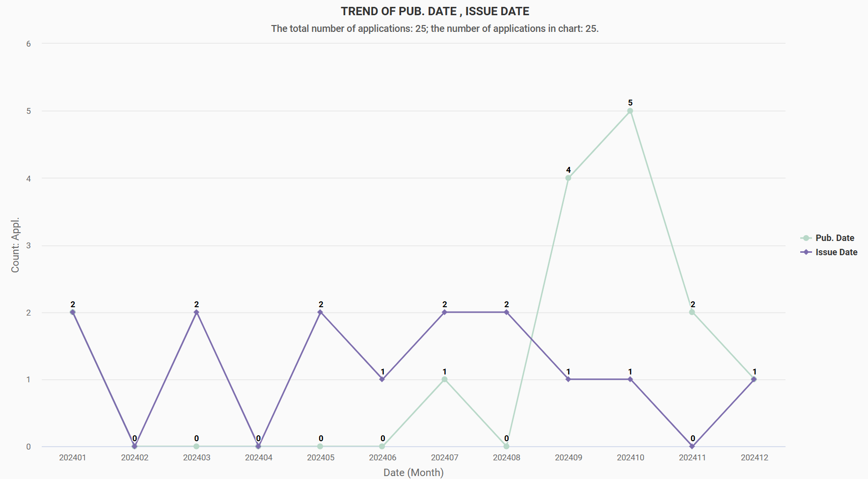Click the 202412 x-axis label
868x479 pixels.
754,457
